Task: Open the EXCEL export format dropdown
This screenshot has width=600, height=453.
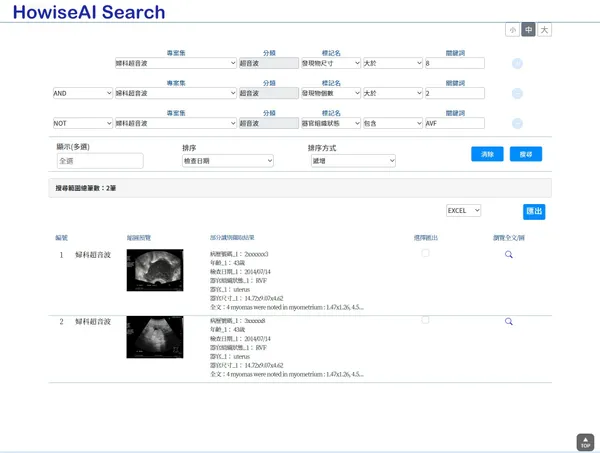Action: point(463,210)
